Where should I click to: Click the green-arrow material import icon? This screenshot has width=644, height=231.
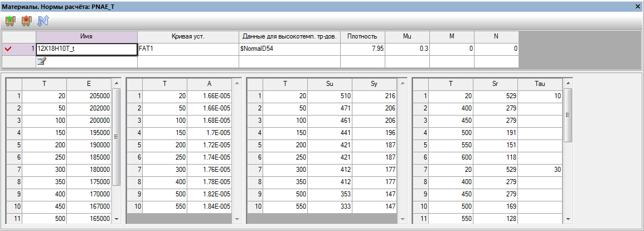[x=9, y=21]
